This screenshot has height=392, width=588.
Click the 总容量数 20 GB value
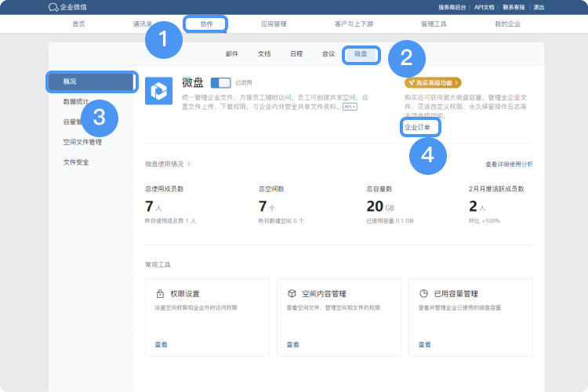(380, 206)
